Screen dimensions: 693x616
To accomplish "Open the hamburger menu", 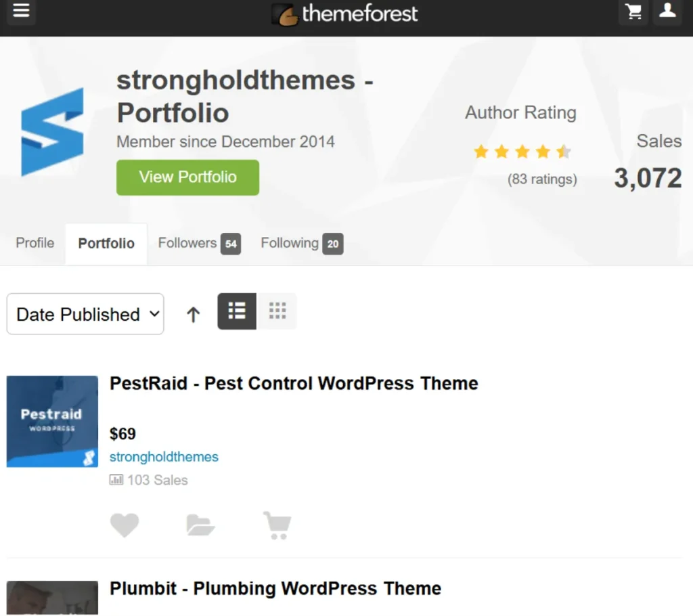I will (21, 11).
